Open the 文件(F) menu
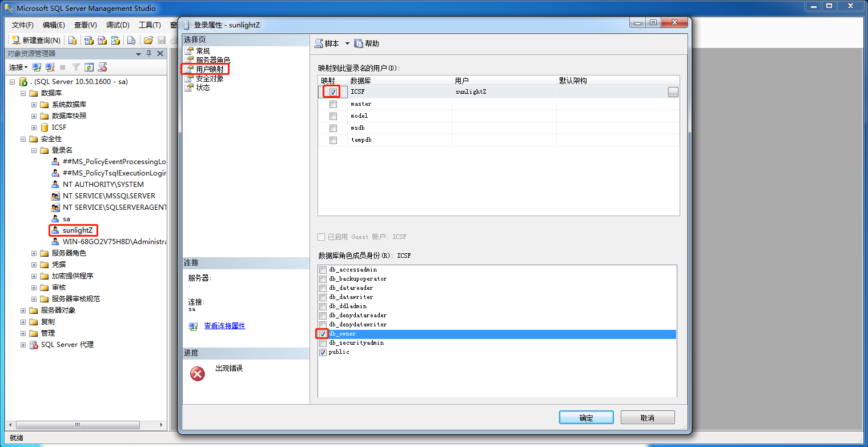The height and width of the screenshot is (447, 868). pos(23,25)
